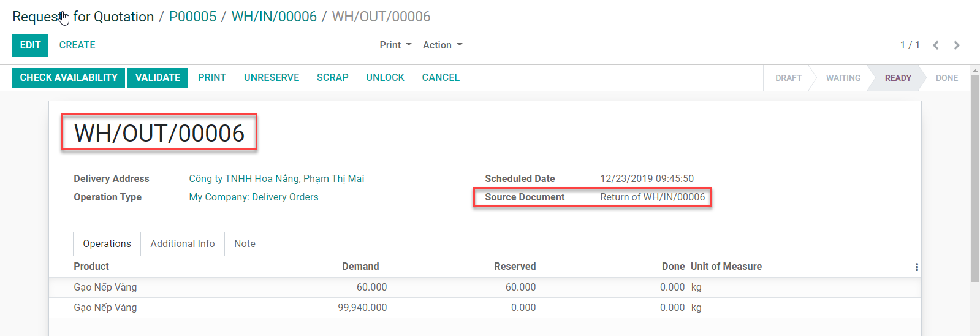Open the Note tab
The image size is (980, 336).
point(245,244)
